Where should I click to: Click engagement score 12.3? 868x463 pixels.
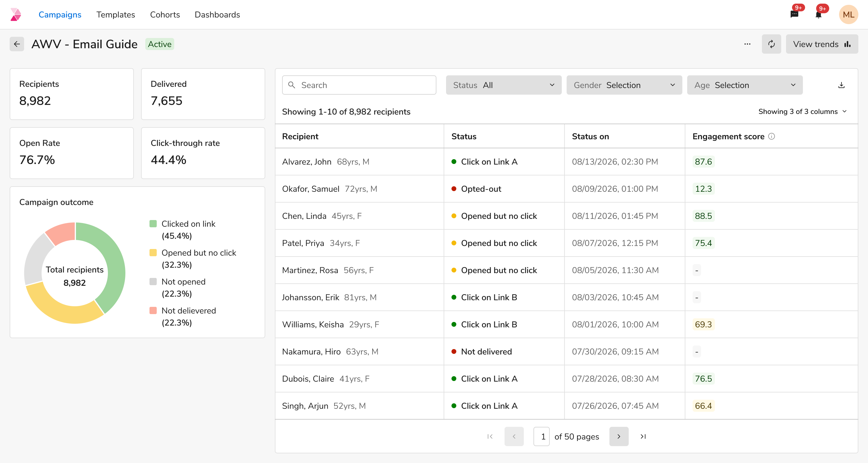[703, 189]
